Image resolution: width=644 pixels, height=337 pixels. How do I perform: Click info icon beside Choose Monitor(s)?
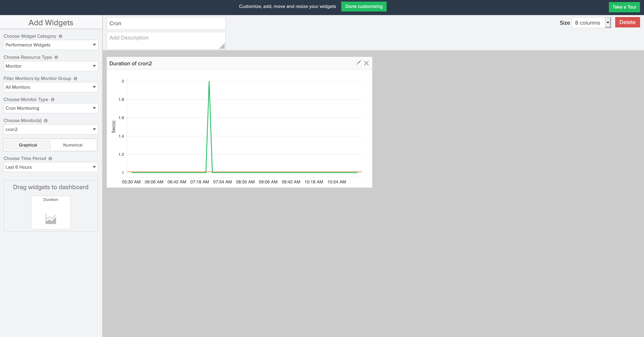[46, 121]
